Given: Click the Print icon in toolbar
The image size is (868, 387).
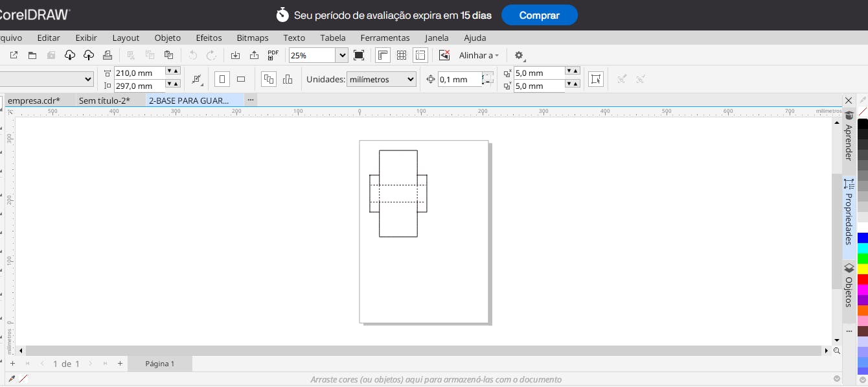Looking at the screenshot, I should pos(108,55).
